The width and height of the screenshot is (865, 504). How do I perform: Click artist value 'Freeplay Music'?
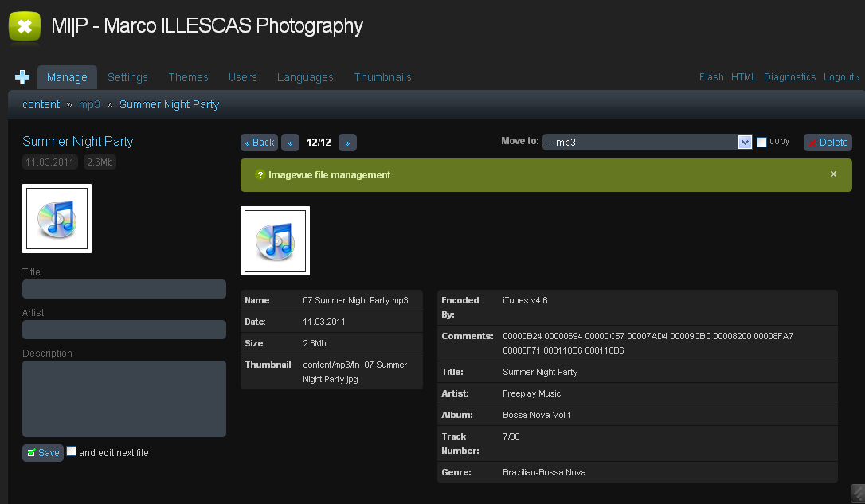[532, 393]
